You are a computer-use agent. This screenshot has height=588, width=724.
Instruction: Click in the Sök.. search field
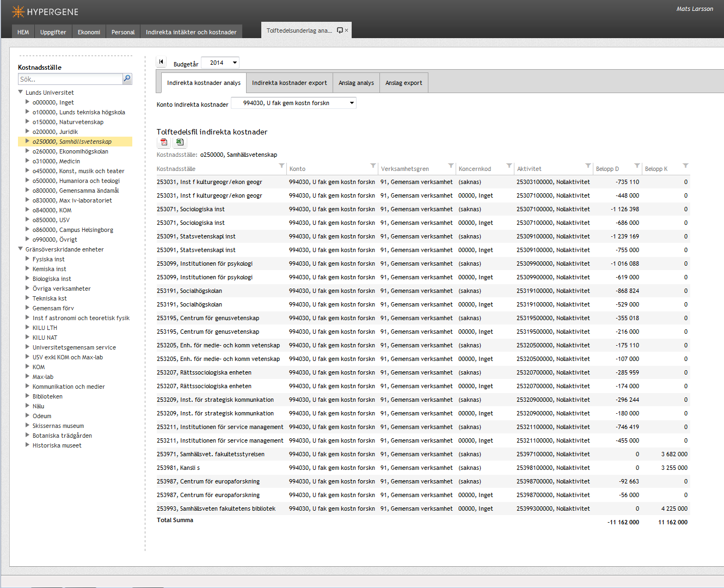(x=70, y=79)
